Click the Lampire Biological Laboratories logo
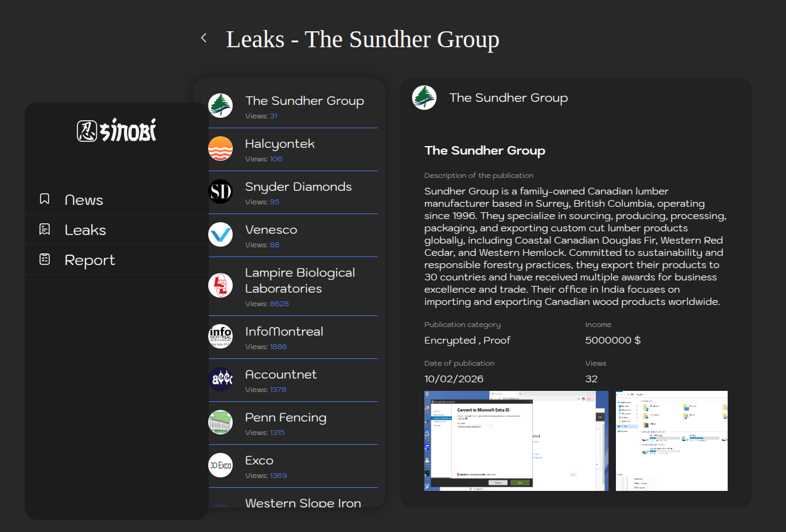This screenshot has height=532, width=786. pos(220,285)
